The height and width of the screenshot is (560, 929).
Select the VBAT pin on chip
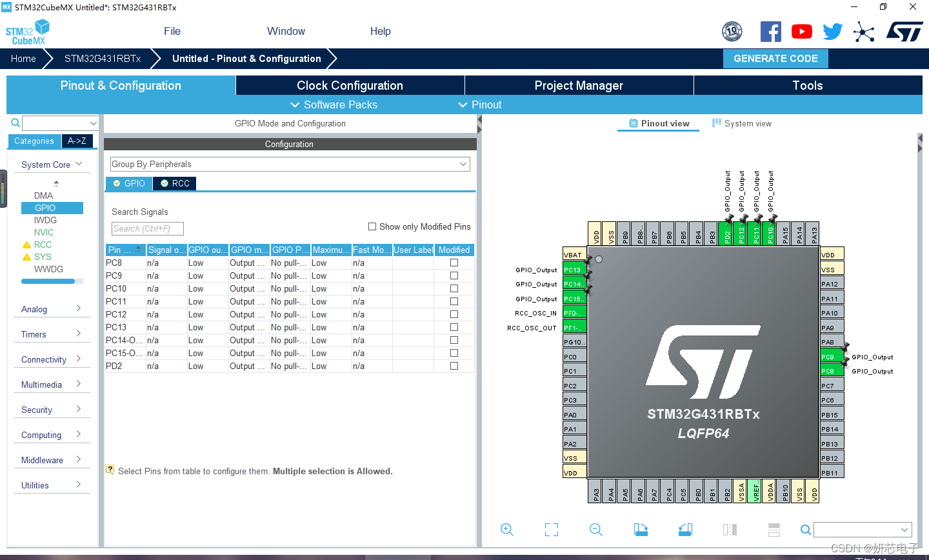tap(574, 255)
